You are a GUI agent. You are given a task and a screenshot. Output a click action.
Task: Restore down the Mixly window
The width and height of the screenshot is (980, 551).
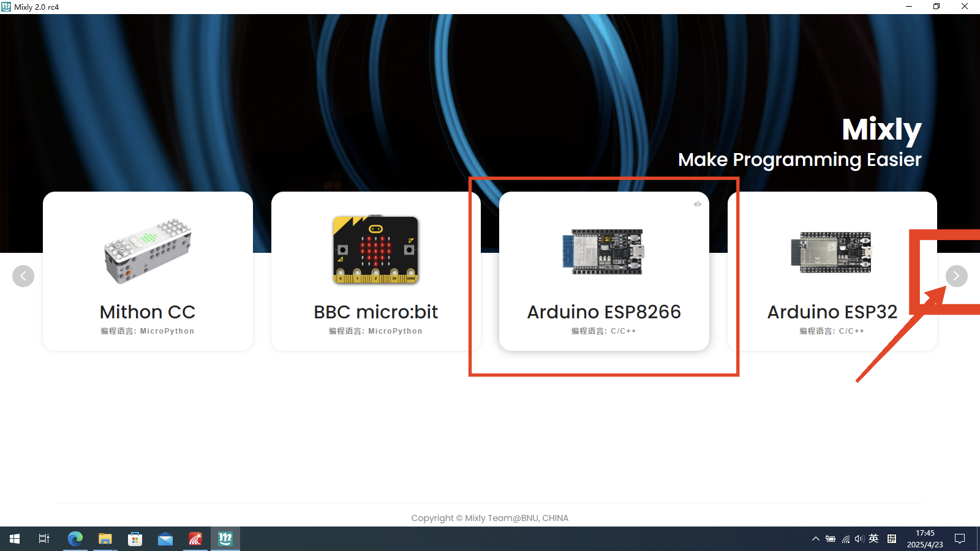coord(937,7)
